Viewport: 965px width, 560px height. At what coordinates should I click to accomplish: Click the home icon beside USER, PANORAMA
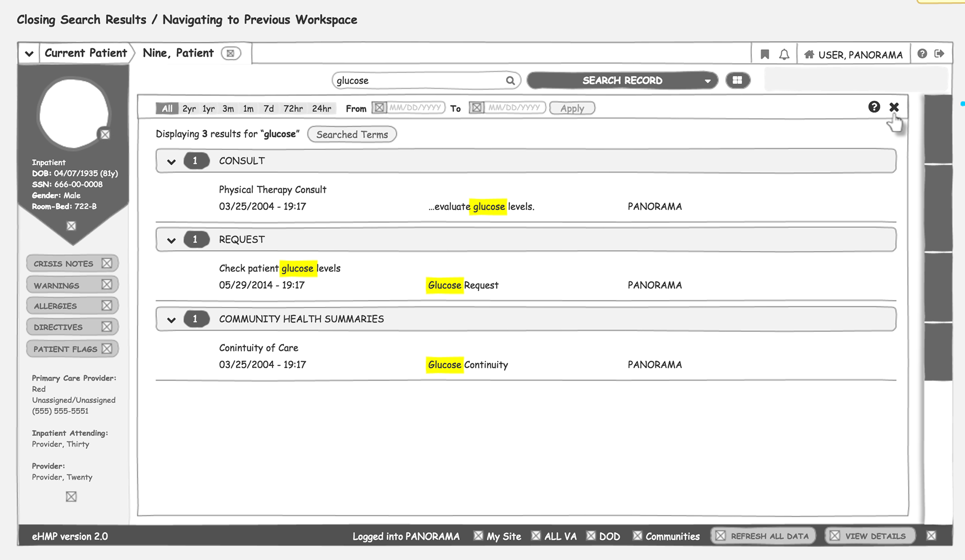(x=809, y=54)
